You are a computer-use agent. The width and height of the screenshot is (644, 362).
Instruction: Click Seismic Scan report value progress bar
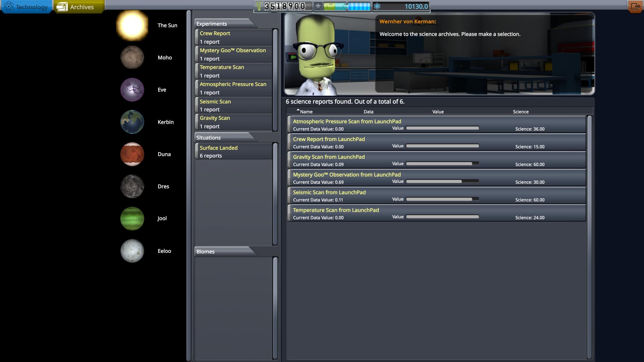(x=443, y=199)
